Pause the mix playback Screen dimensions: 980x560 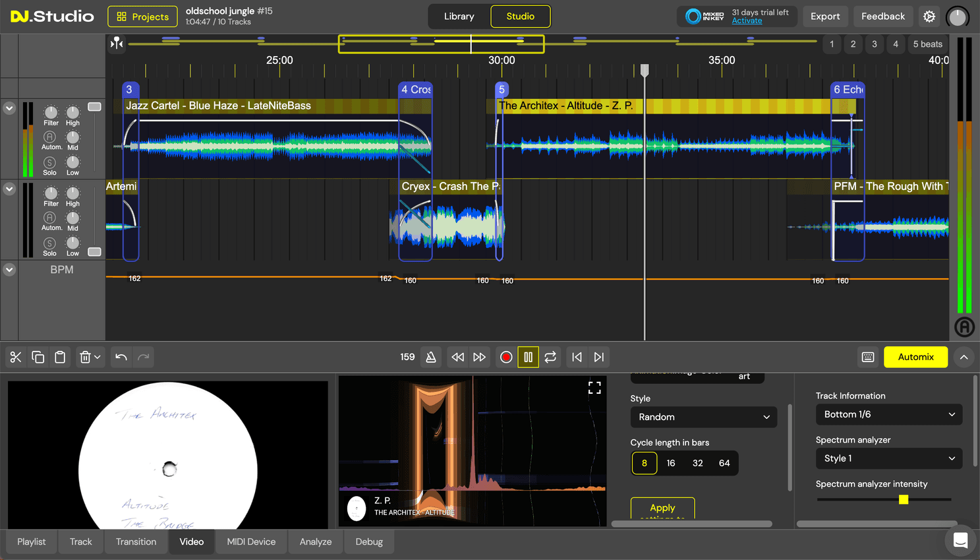pyautogui.click(x=528, y=357)
